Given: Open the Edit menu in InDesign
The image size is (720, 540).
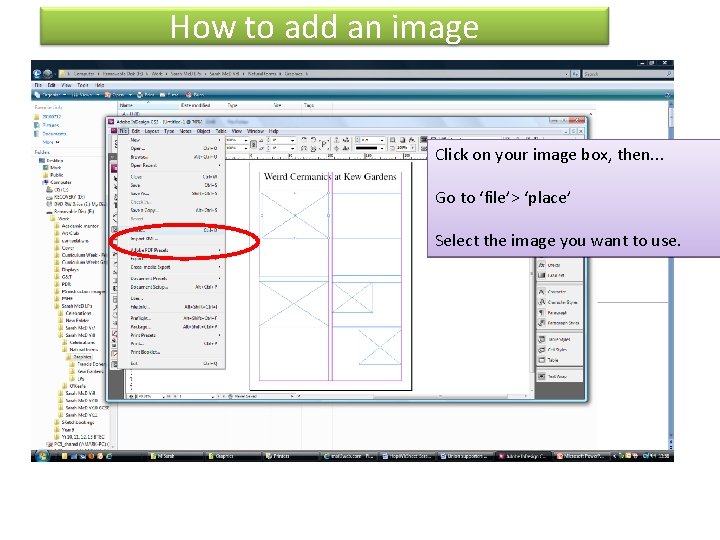Looking at the screenshot, I should point(136,131).
